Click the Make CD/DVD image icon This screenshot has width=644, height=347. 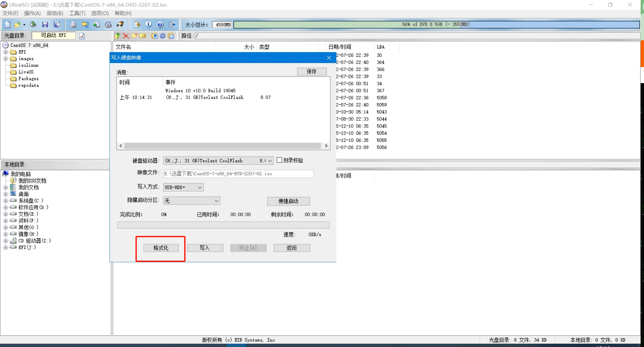(x=73, y=25)
